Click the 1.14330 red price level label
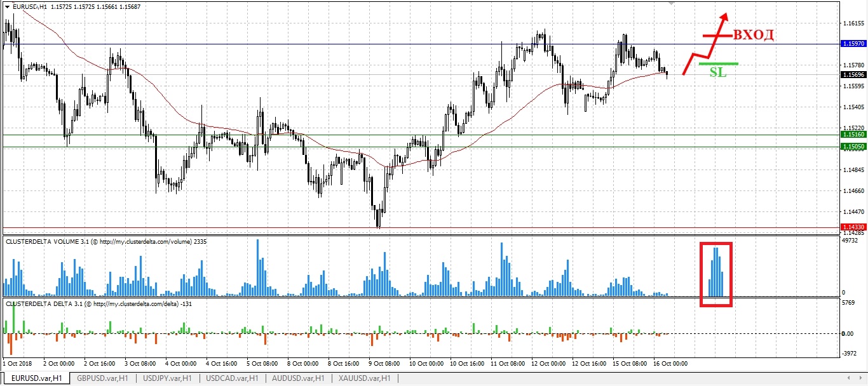Viewport: 868px width, 386px height. pyautogui.click(x=852, y=227)
